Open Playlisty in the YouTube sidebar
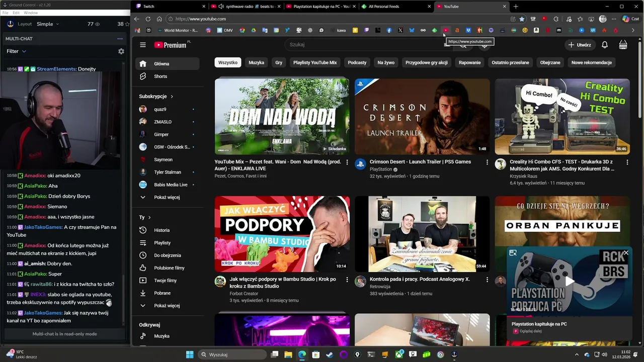 (167, 243)
